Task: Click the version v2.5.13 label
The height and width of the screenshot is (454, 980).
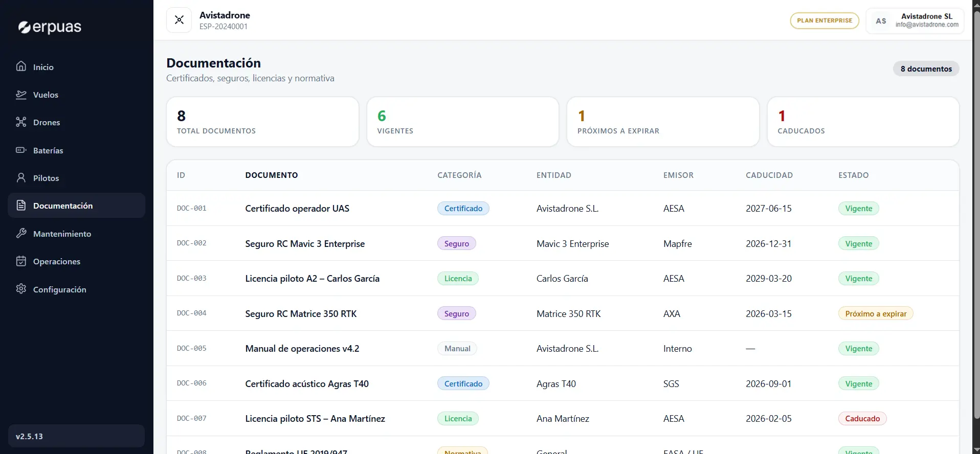Action: click(x=29, y=437)
